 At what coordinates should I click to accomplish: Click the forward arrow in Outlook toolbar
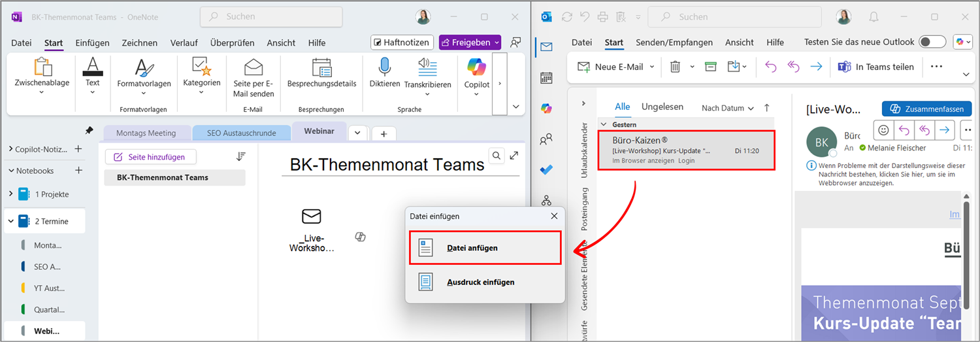click(x=815, y=67)
